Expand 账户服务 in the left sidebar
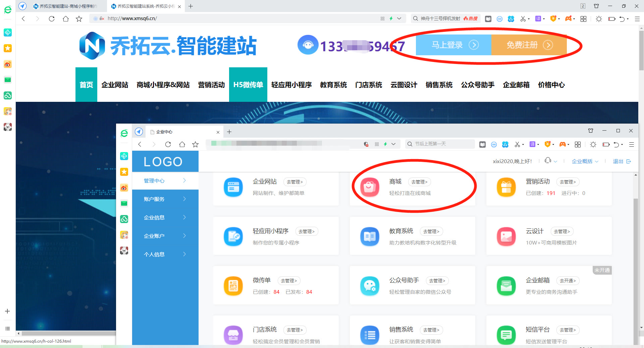 coord(165,199)
